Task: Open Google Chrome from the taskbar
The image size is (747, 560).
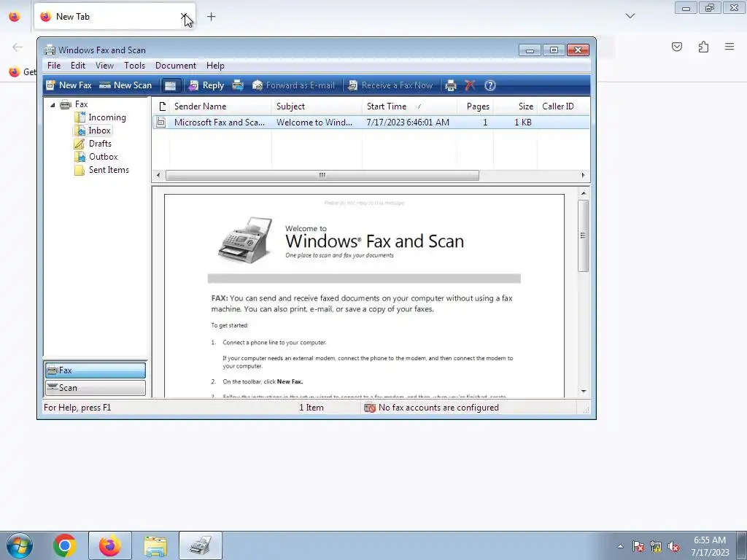Action: [x=65, y=545]
